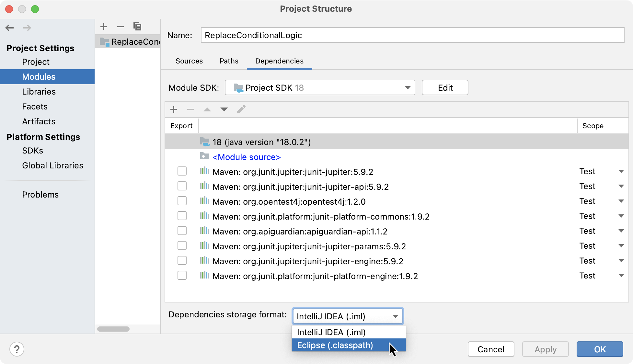Click the pencil edit dependency icon
The width and height of the screenshot is (633, 364).
241,109
